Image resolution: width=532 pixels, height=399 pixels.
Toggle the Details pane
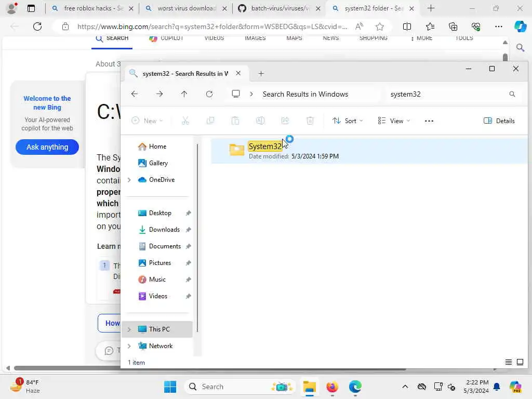[x=499, y=121]
